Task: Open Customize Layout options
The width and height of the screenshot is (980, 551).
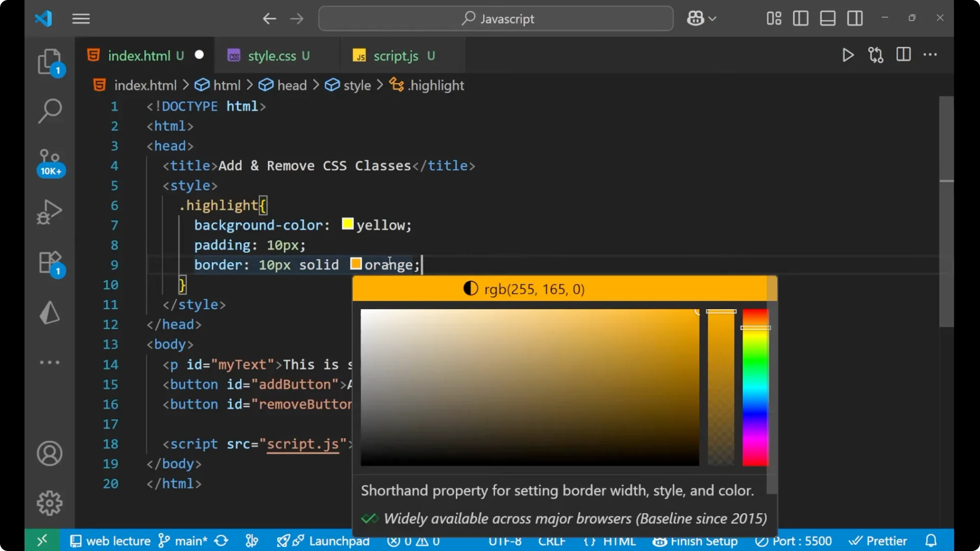Action: (773, 18)
